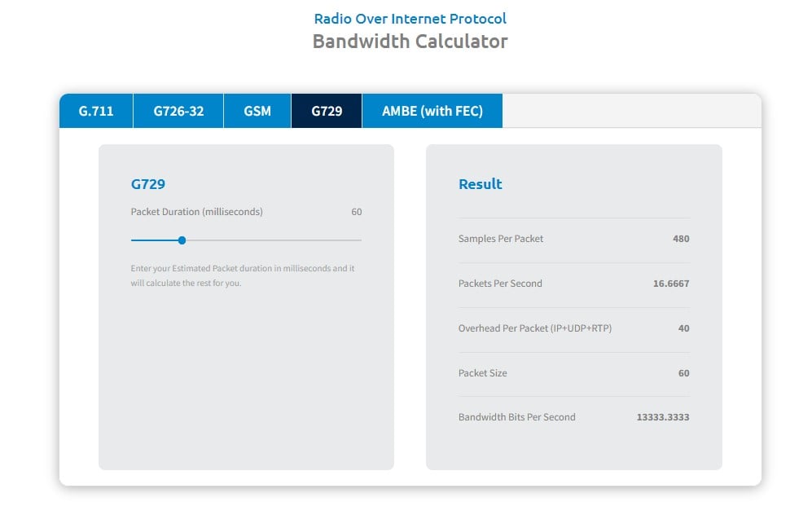812x506 pixels.
Task: Select the currently active G729 tab
Action: point(326,111)
